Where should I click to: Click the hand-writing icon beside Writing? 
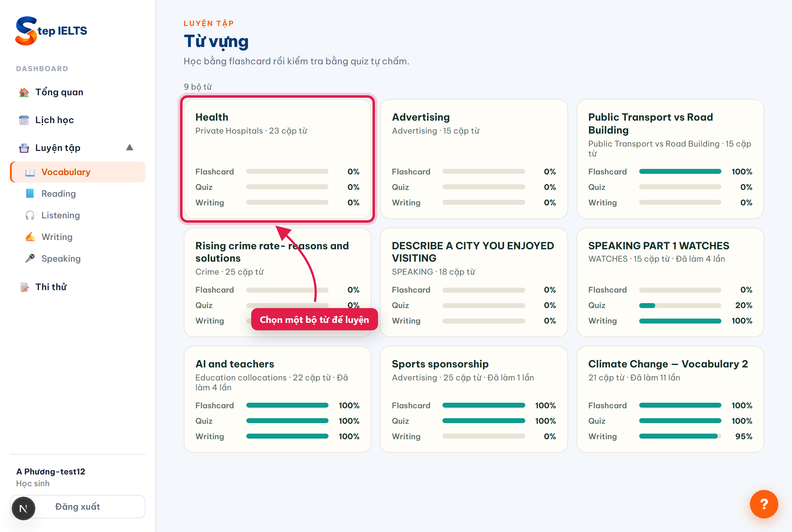pyautogui.click(x=30, y=237)
